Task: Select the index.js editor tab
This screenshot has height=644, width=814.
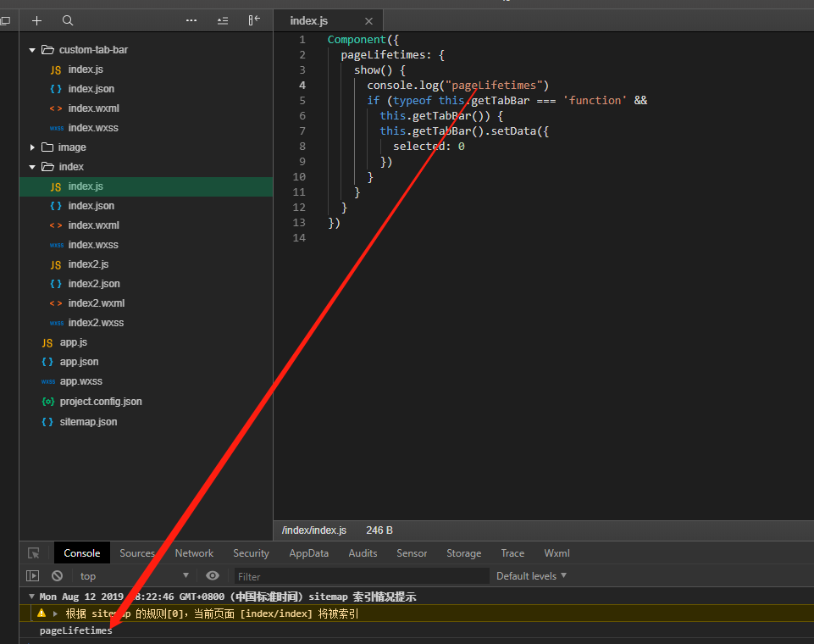Action: [309, 21]
